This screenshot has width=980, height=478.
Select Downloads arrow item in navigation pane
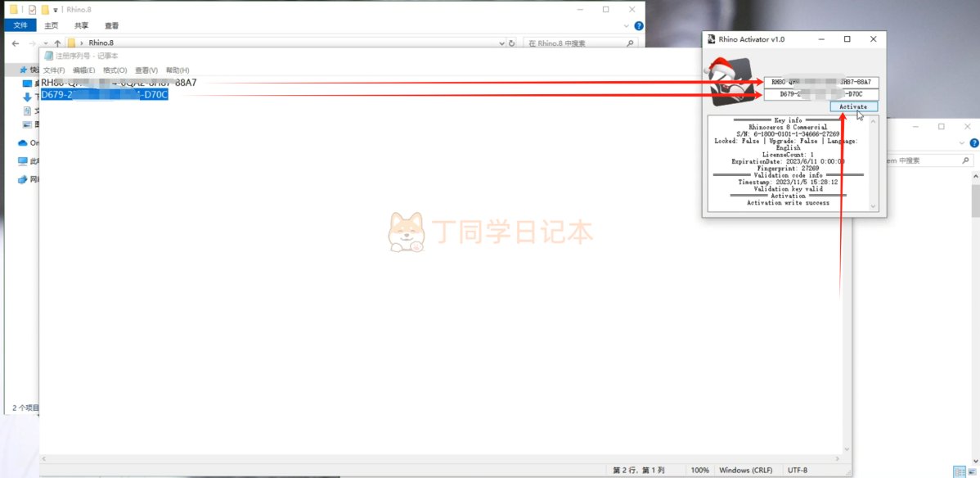pos(29,97)
